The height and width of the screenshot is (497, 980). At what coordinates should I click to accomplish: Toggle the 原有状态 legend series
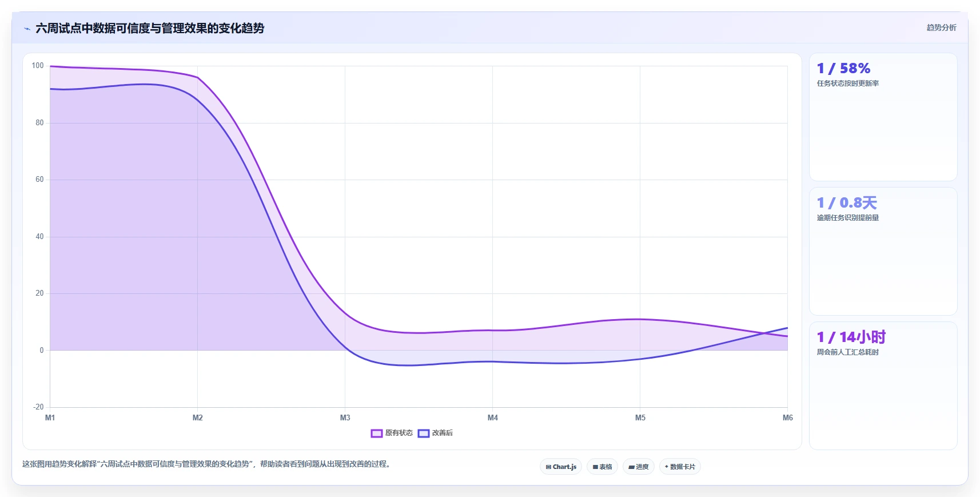point(392,433)
